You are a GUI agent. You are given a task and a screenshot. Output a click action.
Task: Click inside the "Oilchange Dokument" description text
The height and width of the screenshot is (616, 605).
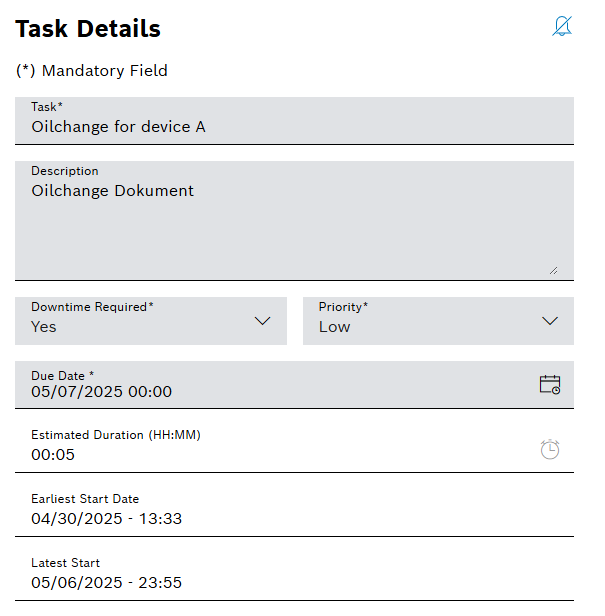pos(112,190)
